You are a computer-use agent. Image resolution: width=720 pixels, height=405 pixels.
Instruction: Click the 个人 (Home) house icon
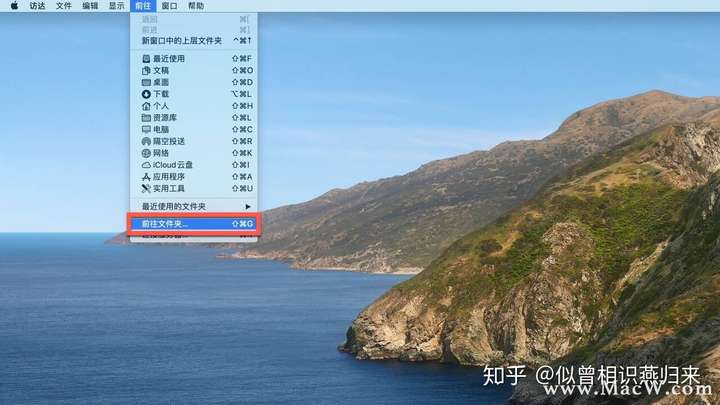click(146, 106)
